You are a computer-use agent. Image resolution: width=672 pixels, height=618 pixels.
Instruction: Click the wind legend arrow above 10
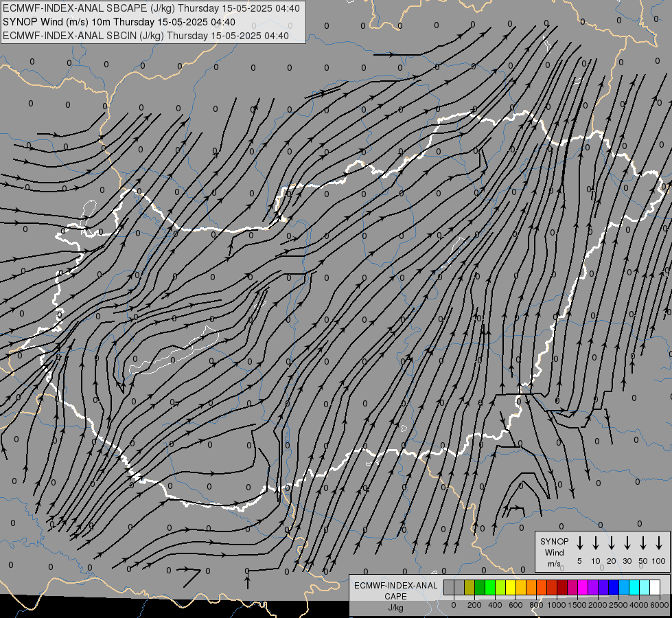[x=596, y=543]
